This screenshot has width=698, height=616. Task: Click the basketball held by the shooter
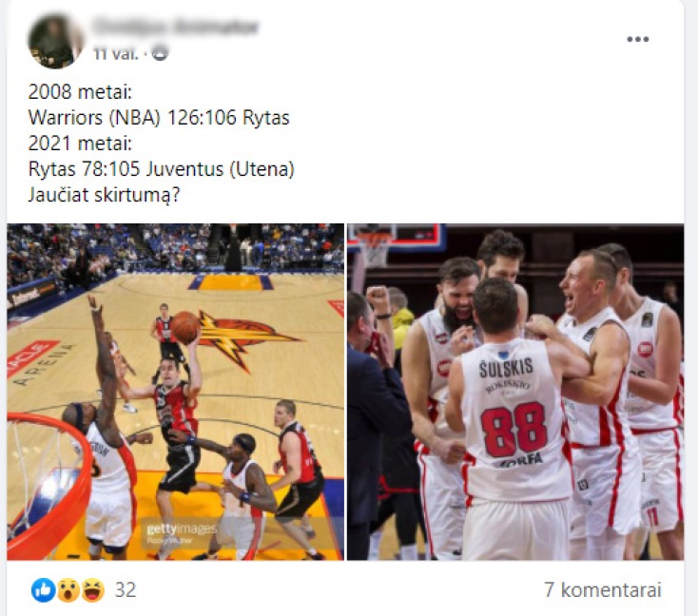tap(186, 327)
